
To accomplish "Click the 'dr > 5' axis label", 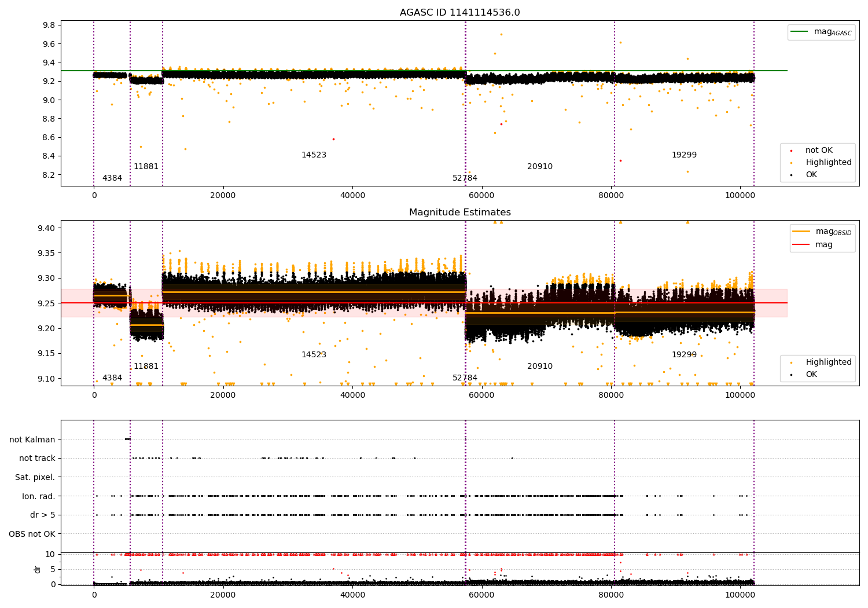I will pos(43,515).
